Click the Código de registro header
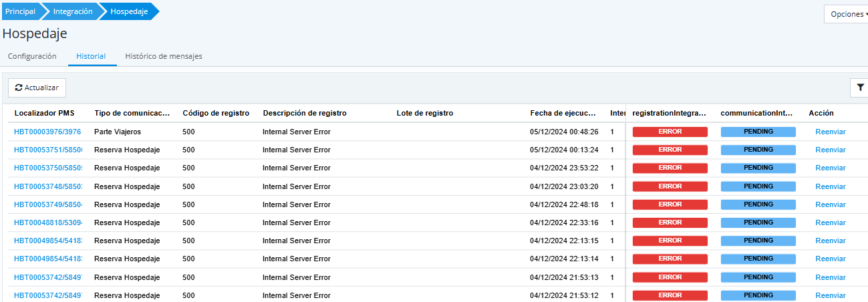This screenshot has width=868, height=302. 216,113
